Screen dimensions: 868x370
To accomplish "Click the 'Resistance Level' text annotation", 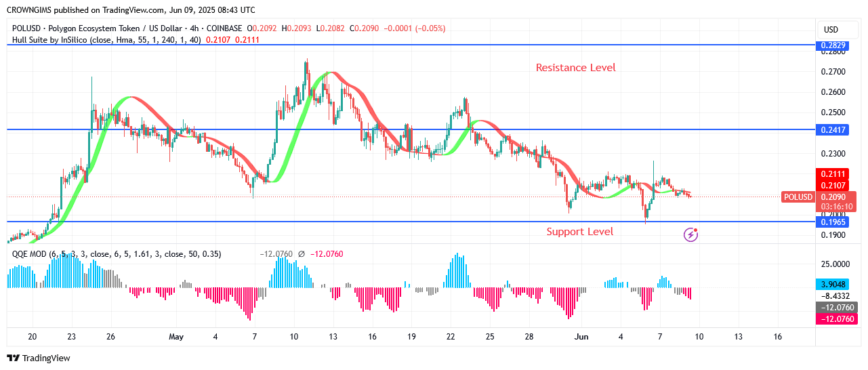I will pyautogui.click(x=576, y=68).
